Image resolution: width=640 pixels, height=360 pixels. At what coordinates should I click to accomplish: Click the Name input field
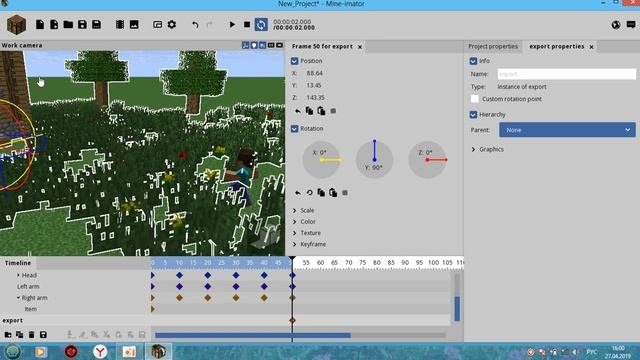coord(567,74)
